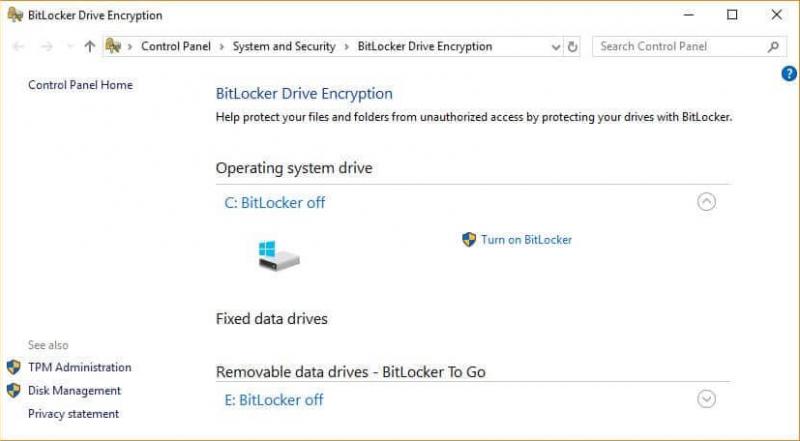Expand the E: drive BitLocker section
800x441 pixels.
click(707, 399)
